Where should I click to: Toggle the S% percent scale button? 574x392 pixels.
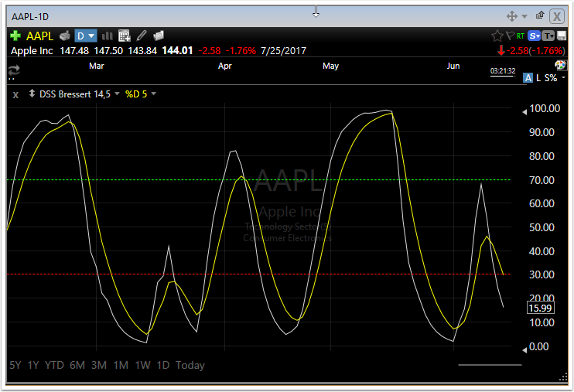tap(551, 78)
